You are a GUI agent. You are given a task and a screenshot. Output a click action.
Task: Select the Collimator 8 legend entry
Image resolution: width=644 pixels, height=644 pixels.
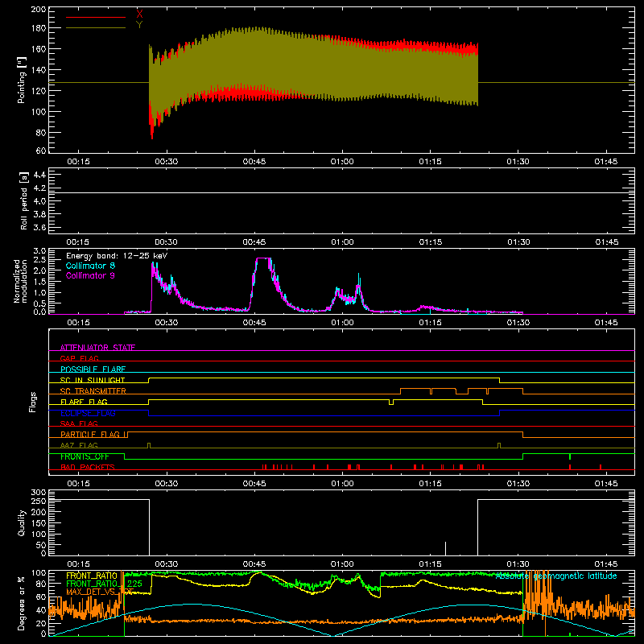tap(90, 266)
